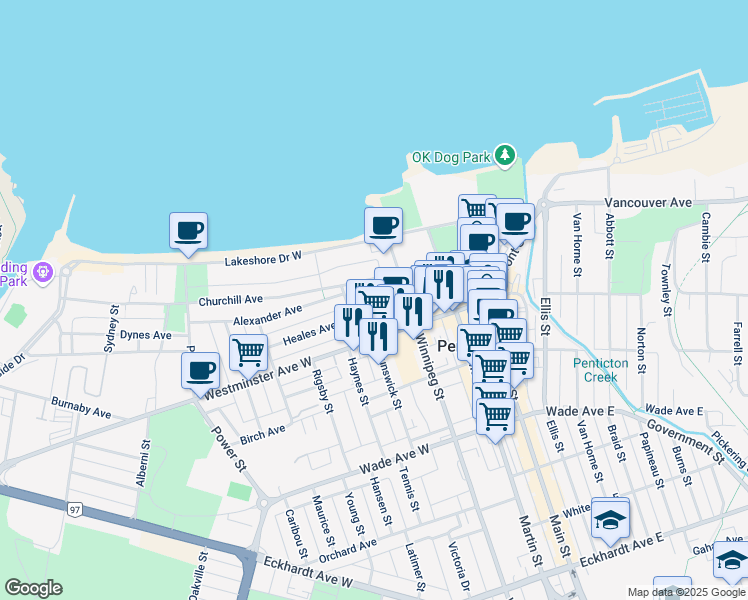Select coffee cup marker west on Lakeshore Dr W
Viewport: 748px width, 600px height.
pyautogui.click(x=188, y=231)
